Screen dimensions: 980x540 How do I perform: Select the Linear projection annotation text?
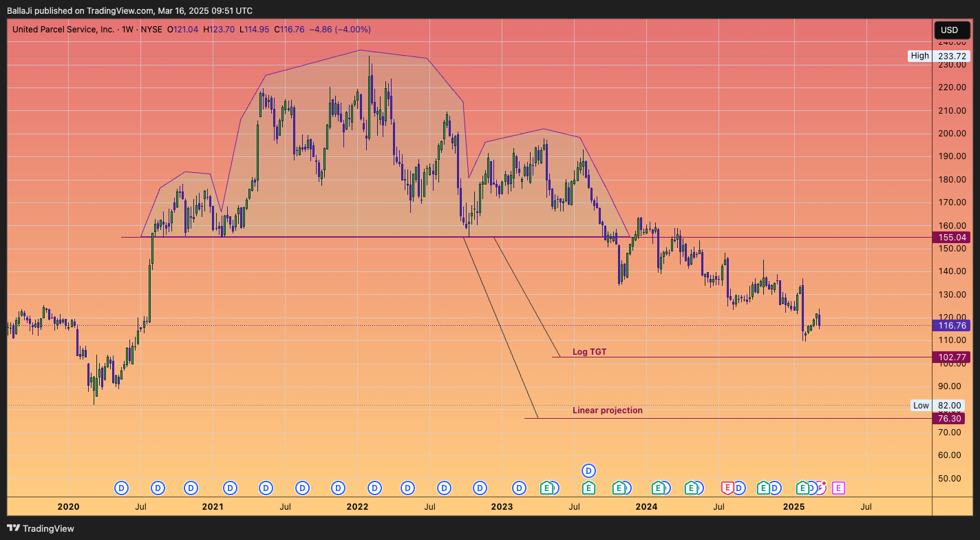608,411
